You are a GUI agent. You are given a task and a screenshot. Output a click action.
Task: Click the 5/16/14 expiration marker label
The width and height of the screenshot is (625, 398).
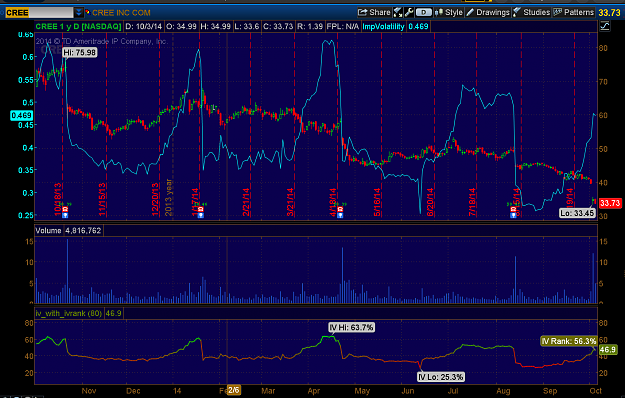(377, 202)
